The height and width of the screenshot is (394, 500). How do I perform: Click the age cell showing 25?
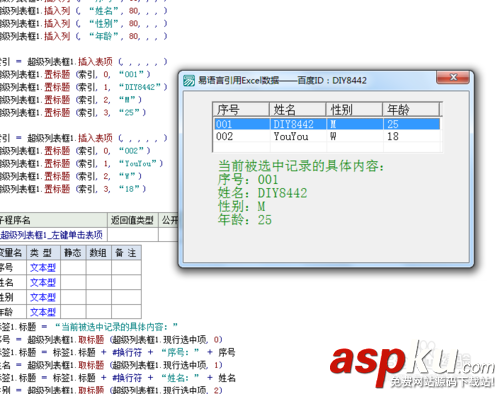coord(393,124)
